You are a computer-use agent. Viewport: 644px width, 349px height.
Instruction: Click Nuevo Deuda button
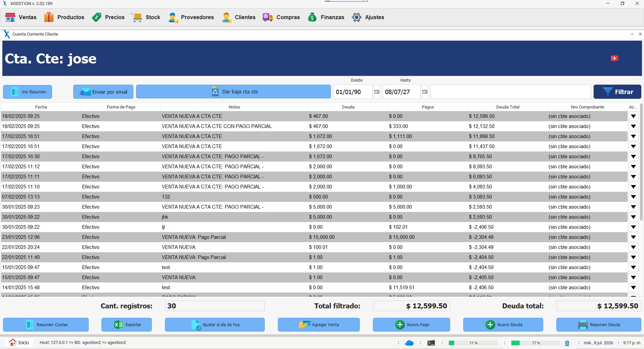click(503, 325)
